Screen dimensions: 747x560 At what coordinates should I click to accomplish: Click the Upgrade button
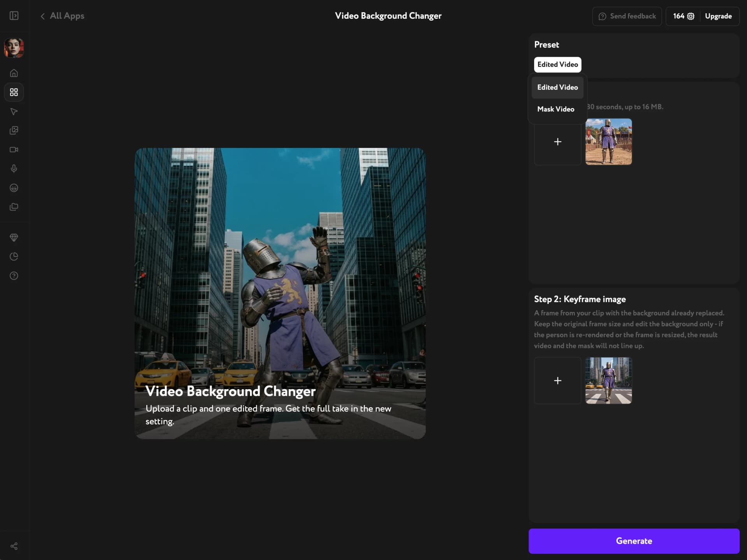[x=718, y=16]
